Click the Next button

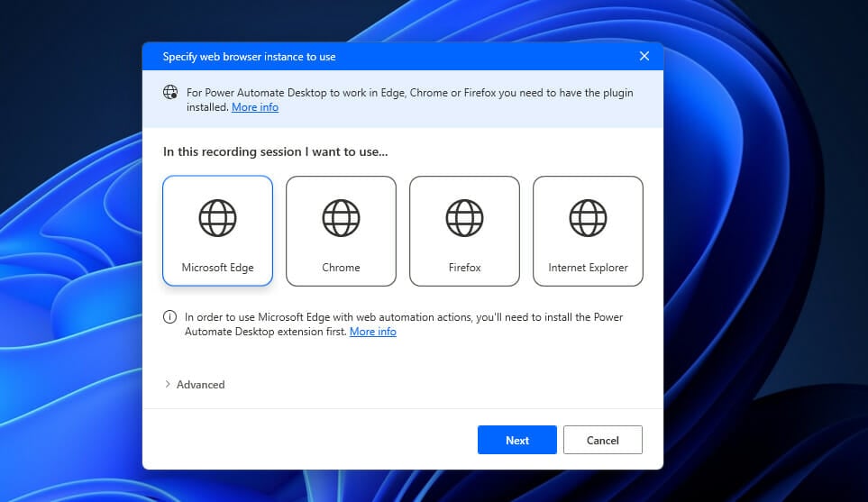(x=517, y=440)
